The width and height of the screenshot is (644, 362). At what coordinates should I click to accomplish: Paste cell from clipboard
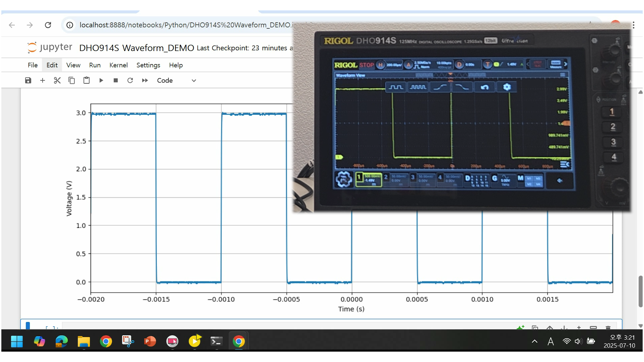click(87, 80)
